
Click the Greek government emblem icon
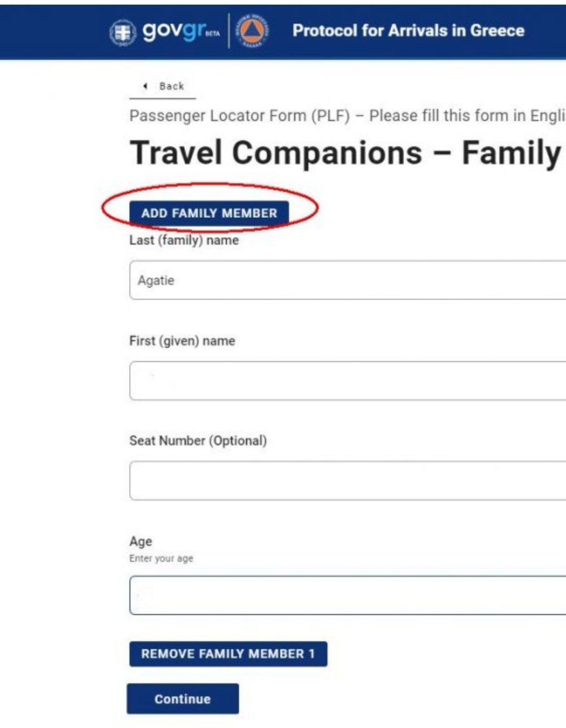click(123, 32)
